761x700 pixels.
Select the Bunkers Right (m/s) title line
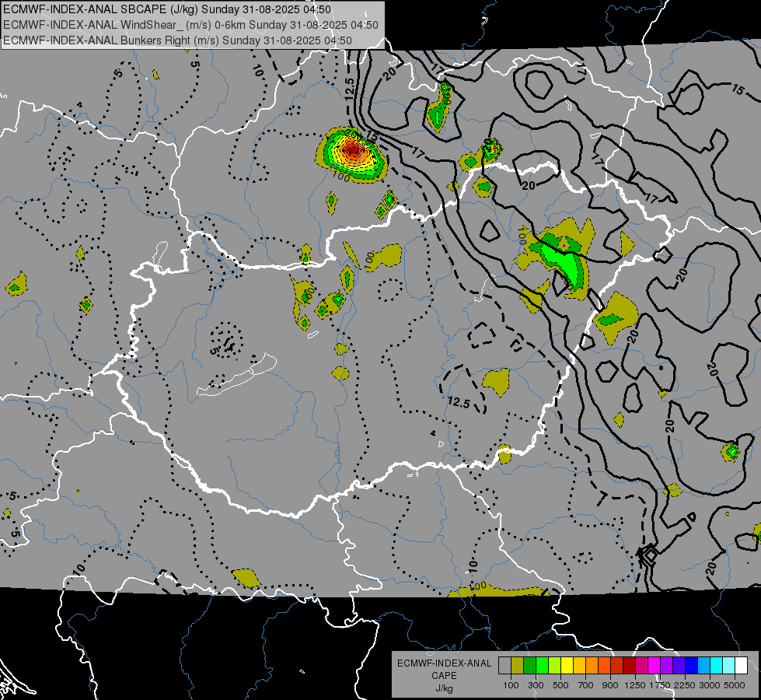coord(177,40)
